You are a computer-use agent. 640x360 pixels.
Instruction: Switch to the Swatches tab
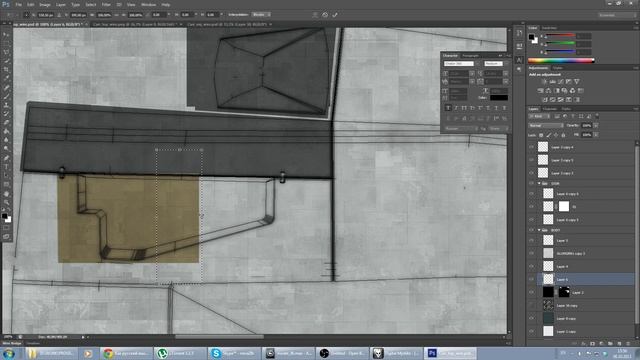549,28
